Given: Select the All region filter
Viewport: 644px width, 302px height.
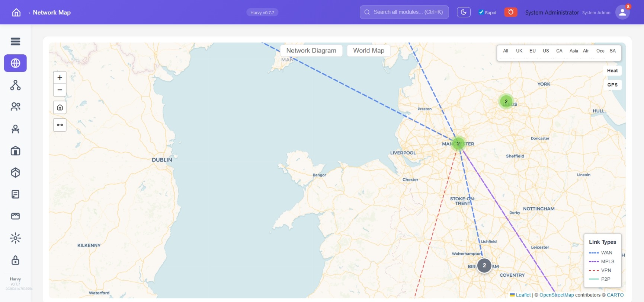Looking at the screenshot, I should tap(506, 51).
